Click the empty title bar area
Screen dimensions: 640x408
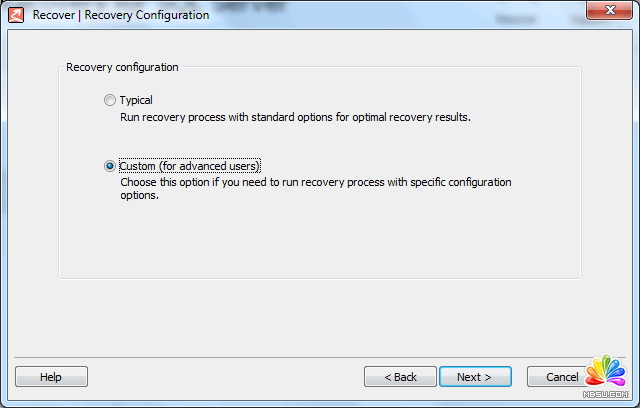coord(400,15)
